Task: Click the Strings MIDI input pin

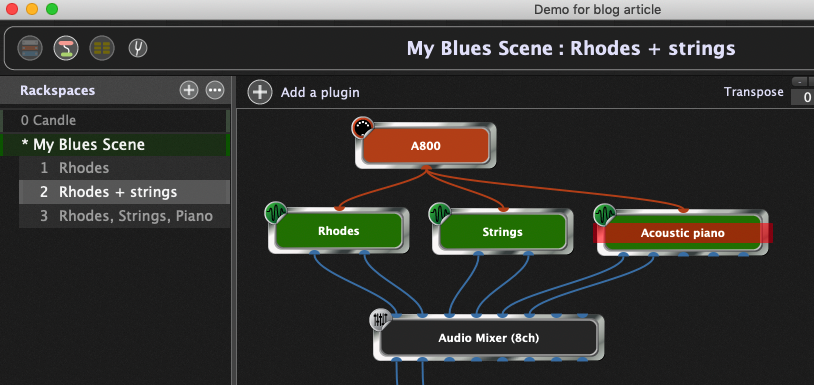Action: point(503,209)
